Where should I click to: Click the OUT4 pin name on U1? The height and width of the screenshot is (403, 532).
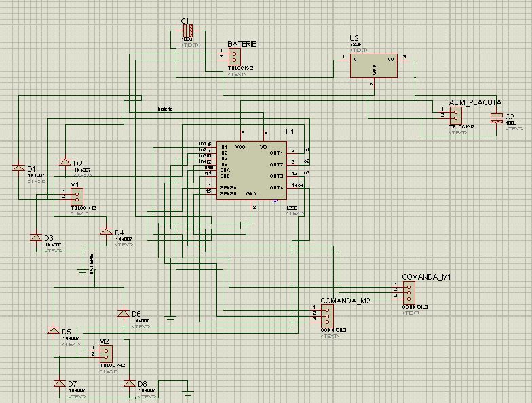click(276, 187)
